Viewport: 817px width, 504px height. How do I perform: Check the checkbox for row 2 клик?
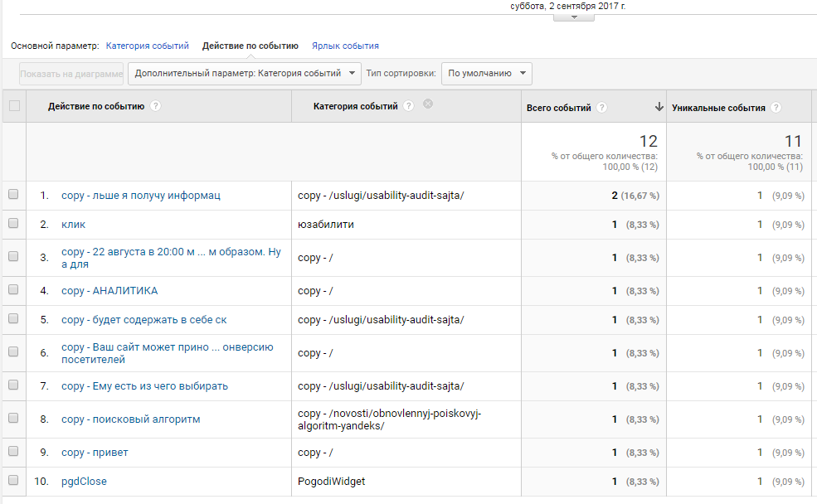[x=13, y=223]
